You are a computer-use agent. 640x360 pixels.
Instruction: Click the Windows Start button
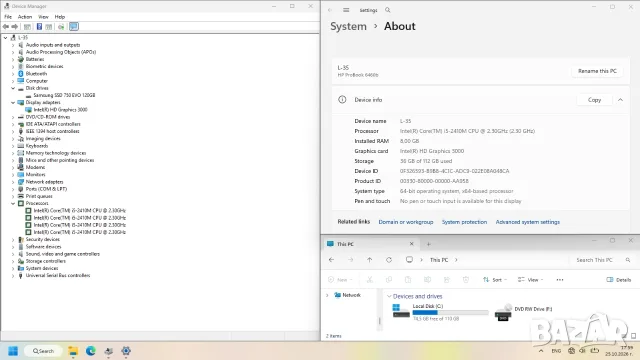point(13,351)
